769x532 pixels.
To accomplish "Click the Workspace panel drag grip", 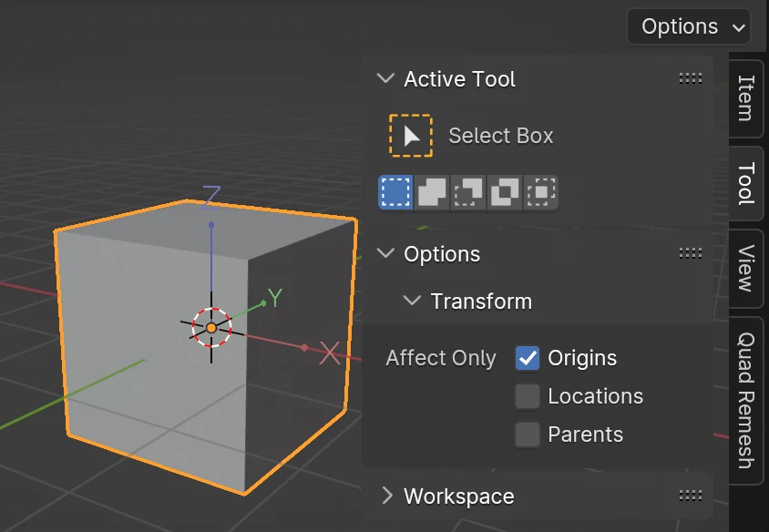I will point(690,496).
